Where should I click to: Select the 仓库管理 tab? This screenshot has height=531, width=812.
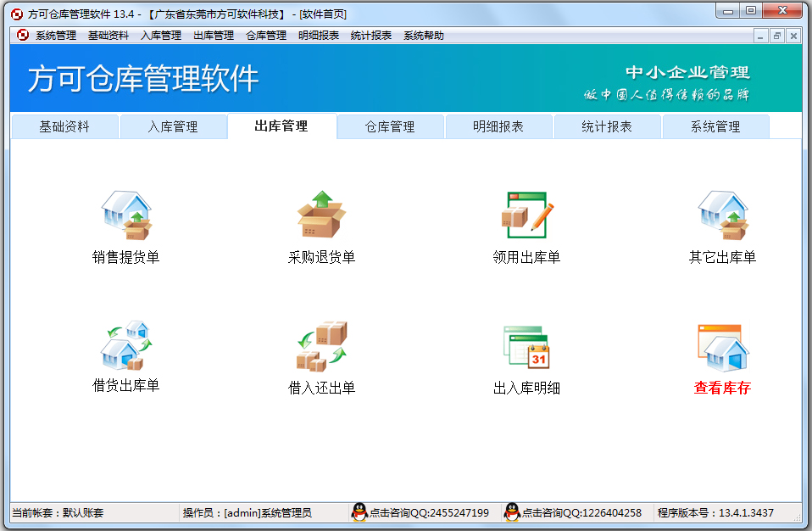click(x=390, y=127)
